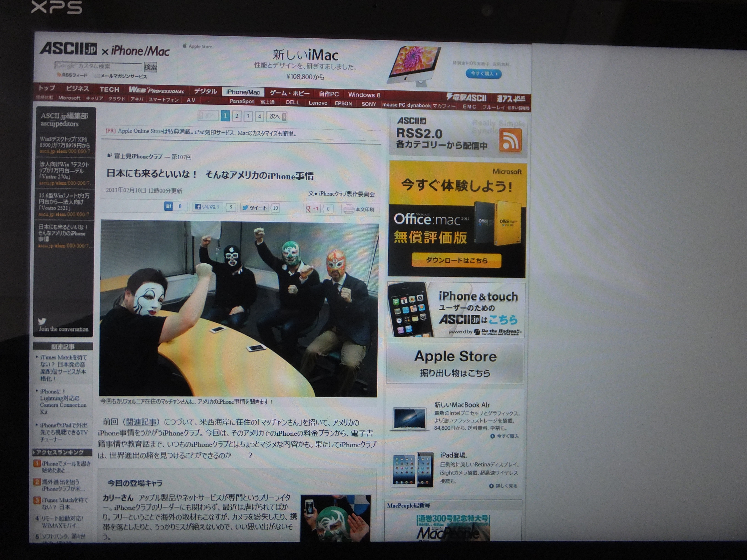Open the 自作PC navigation tab
Image resolution: width=747 pixels, height=560 pixels.
click(x=329, y=94)
